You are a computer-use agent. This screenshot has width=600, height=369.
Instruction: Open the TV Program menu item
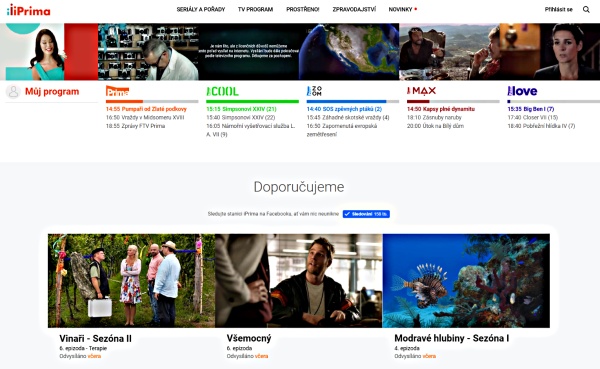[x=255, y=9]
